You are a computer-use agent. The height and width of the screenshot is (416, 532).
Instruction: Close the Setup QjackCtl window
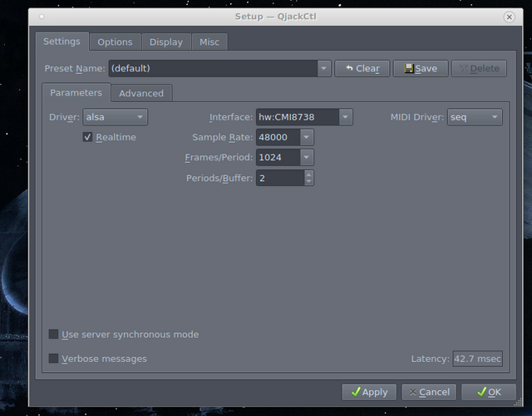click(509, 17)
